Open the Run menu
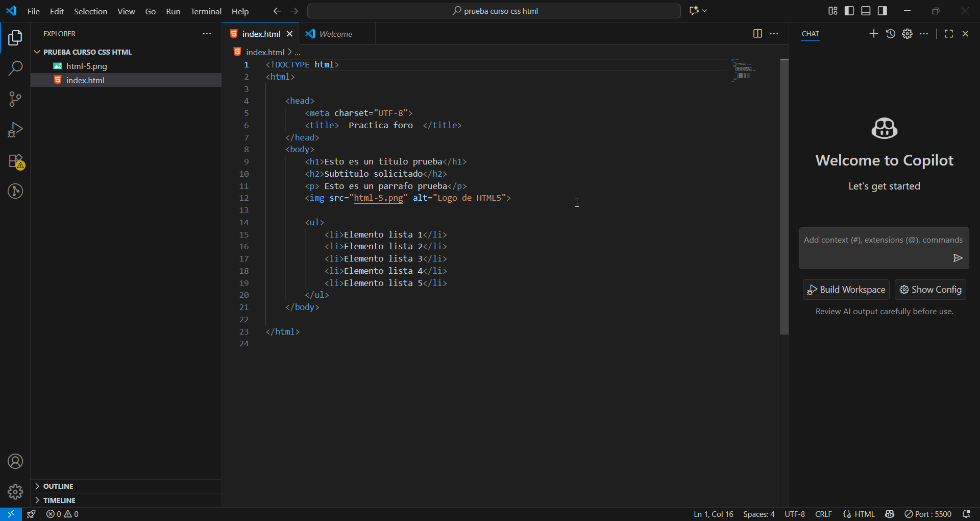 (173, 11)
